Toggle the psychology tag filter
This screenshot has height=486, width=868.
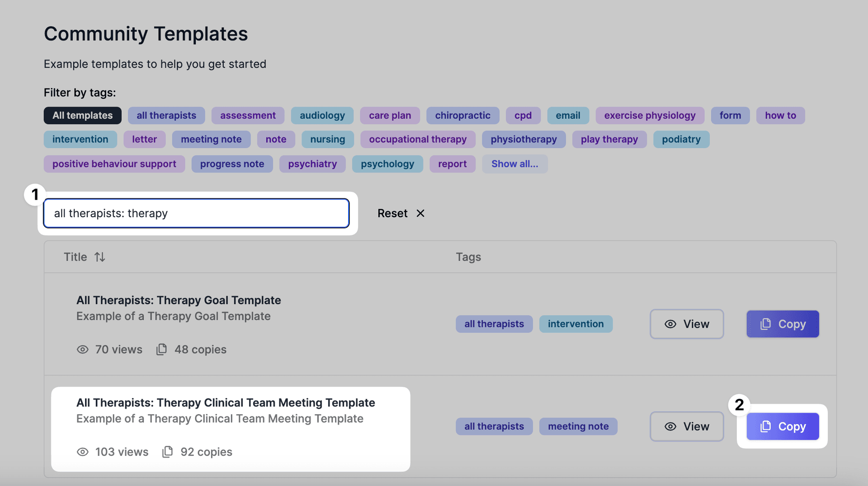click(387, 164)
